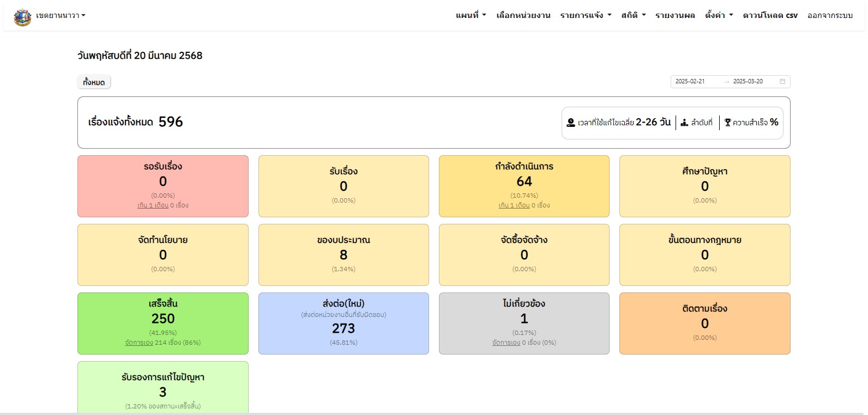Open the เสร็จสิ้น card showing 250

point(163,324)
